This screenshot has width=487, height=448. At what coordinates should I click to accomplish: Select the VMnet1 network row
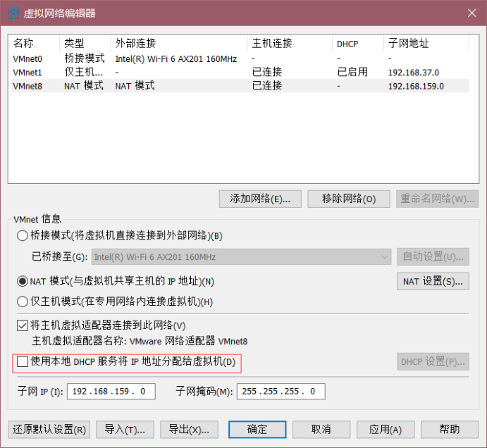pyautogui.click(x=240, y=73)
